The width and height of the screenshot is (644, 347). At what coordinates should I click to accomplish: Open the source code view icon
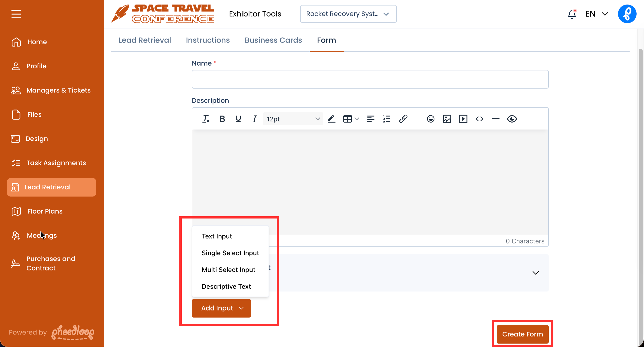(479, 119)
